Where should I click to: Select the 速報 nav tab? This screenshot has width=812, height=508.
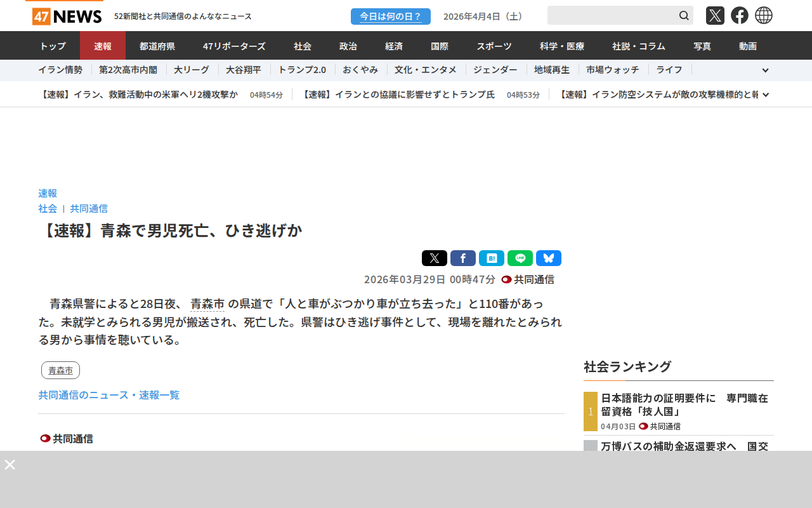point(103,46)
